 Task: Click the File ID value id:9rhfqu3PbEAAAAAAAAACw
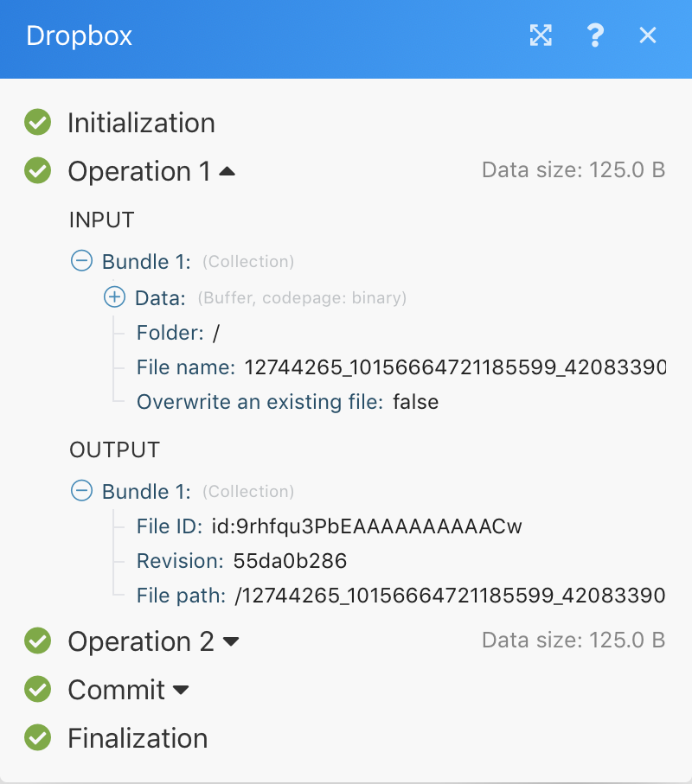367,526
